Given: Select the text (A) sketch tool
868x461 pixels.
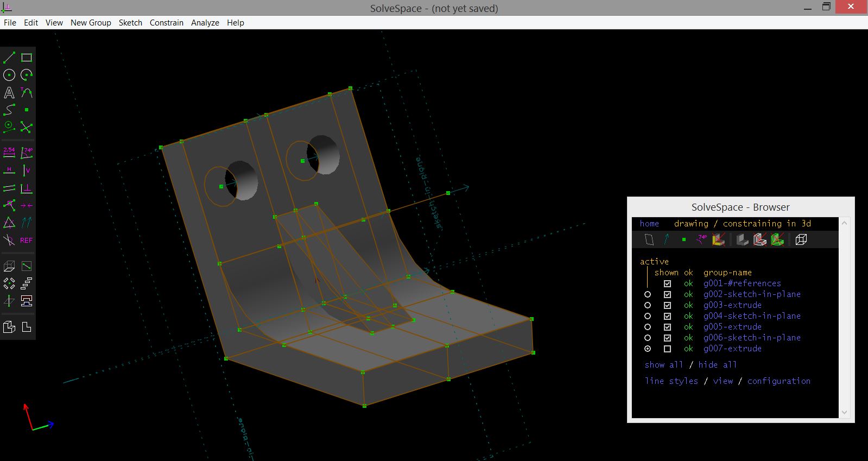Looking at the screenshot, I should pos(9,92).
